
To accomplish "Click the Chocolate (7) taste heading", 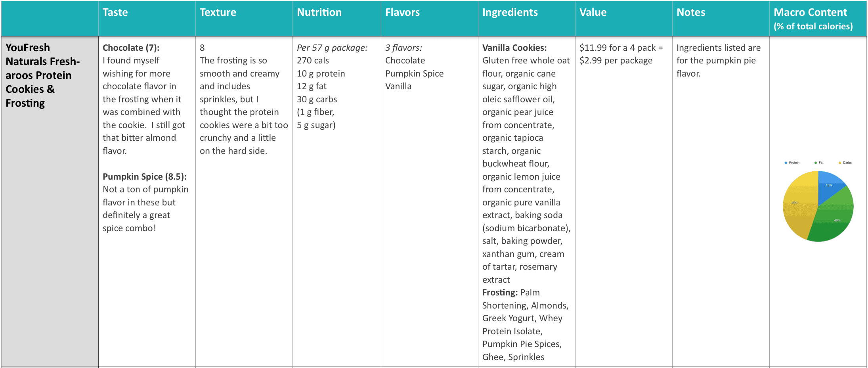I will (131, 48).
